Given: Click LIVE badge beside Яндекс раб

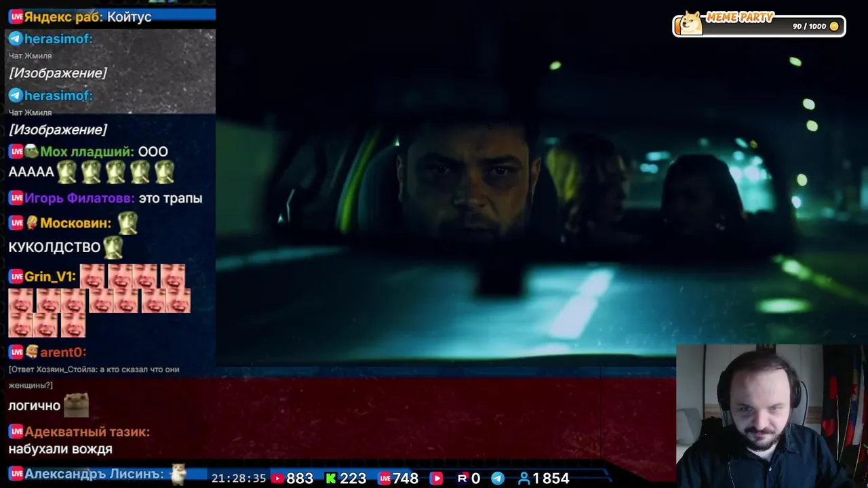Looking at the screenshot, I should [16, 16].
